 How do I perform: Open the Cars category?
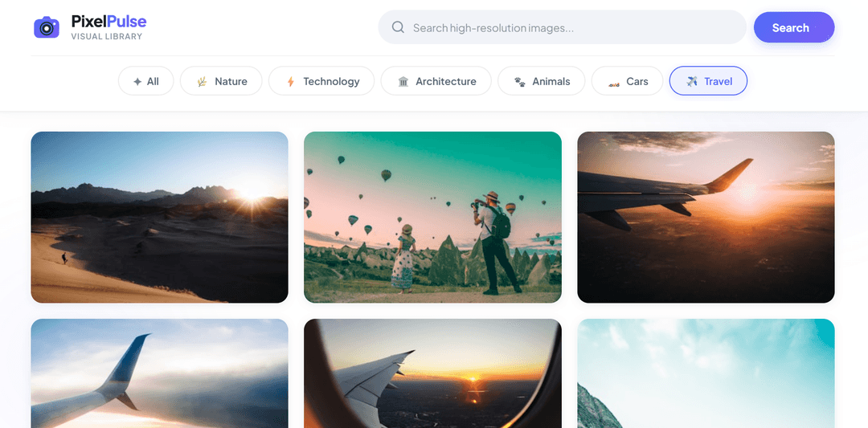[627, 81]
